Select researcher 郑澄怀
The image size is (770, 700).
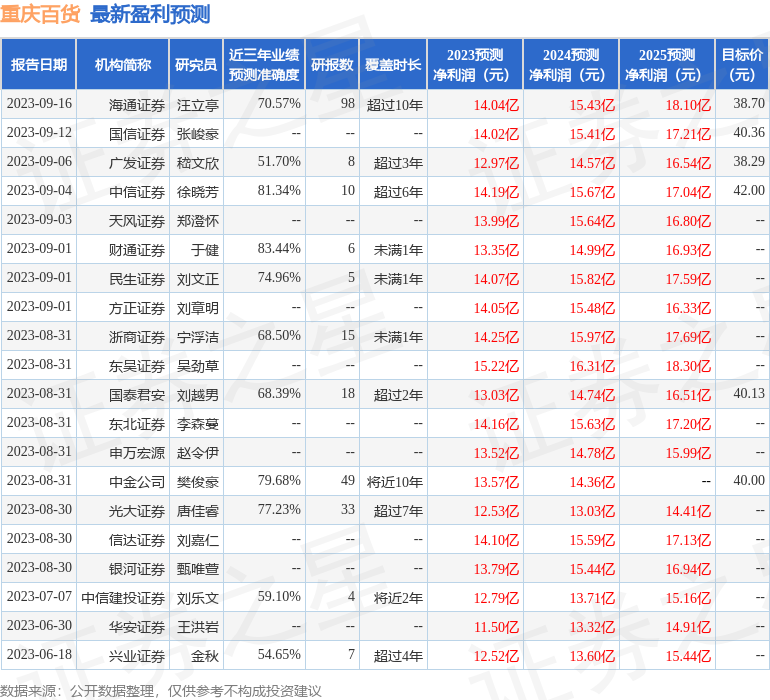(198, 221)
